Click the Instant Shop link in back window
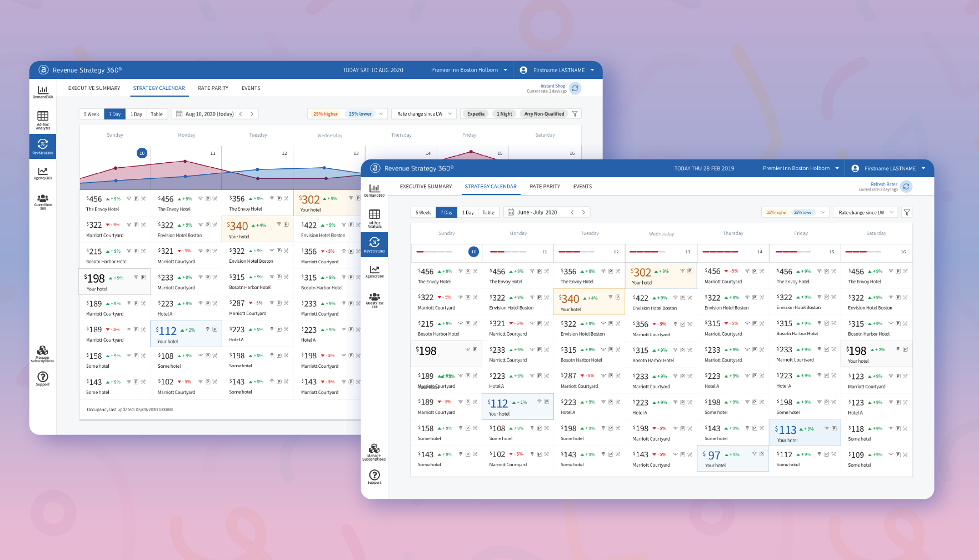979x560 pixels. [x=553, y=86]
